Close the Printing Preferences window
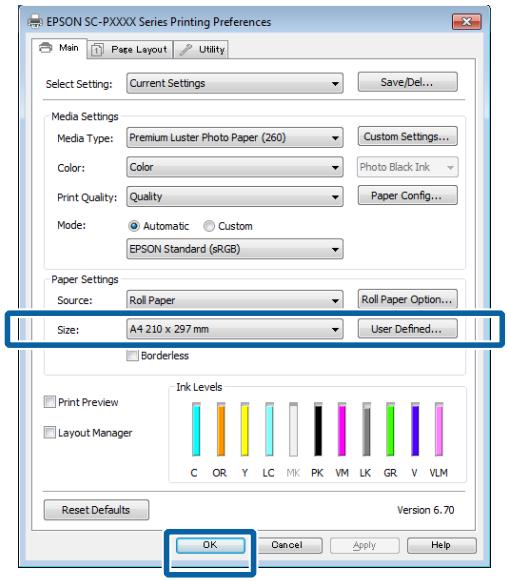 pyautogui.click(x=467, y=21)
